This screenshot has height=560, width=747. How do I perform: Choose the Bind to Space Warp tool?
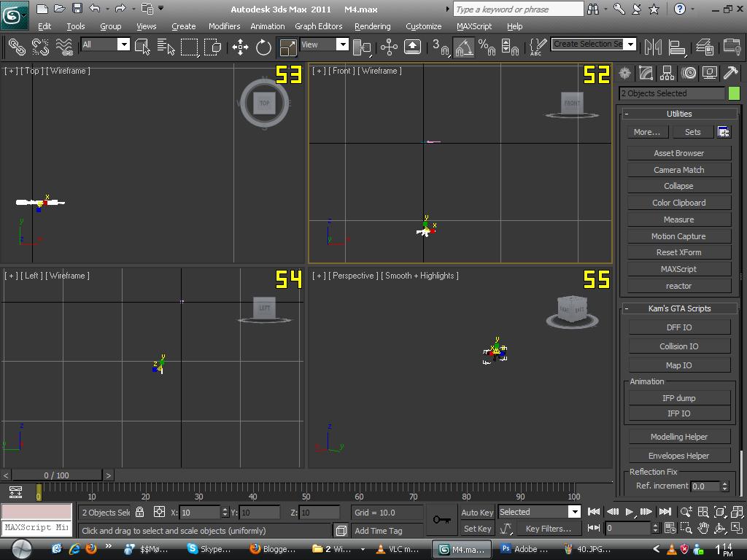pos(64,47)
